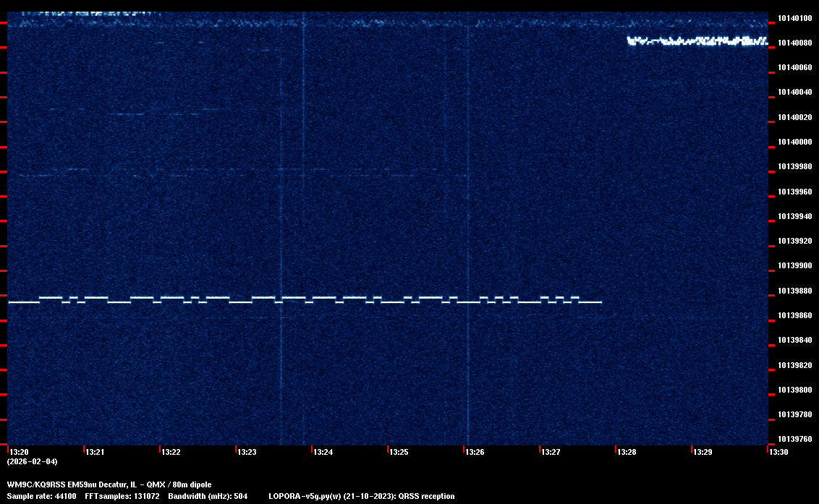The image size is (819, 504).
Task: Click the 13:30 time label
Action: click(778, 453)
